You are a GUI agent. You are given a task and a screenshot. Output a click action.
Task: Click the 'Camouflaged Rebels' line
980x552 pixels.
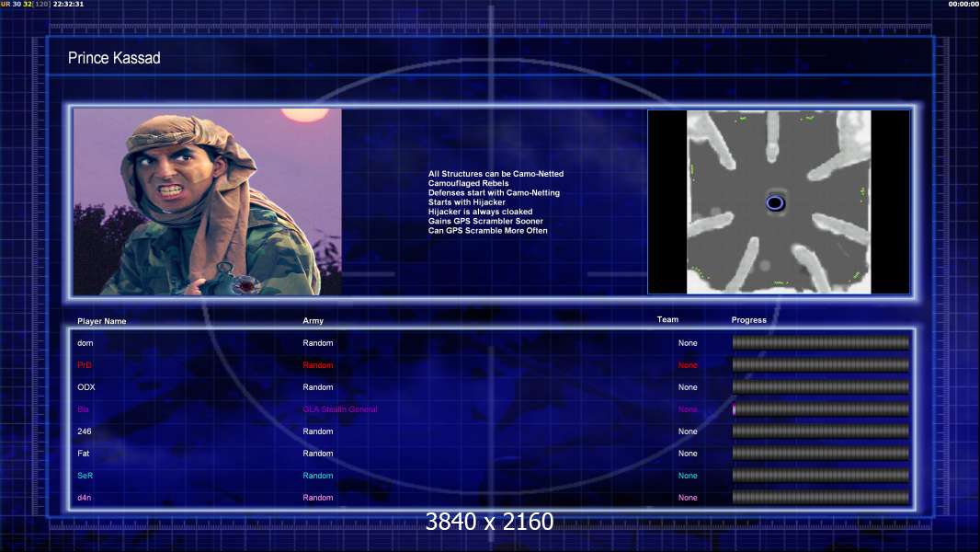pyautogui.click(x=468, y=183)
